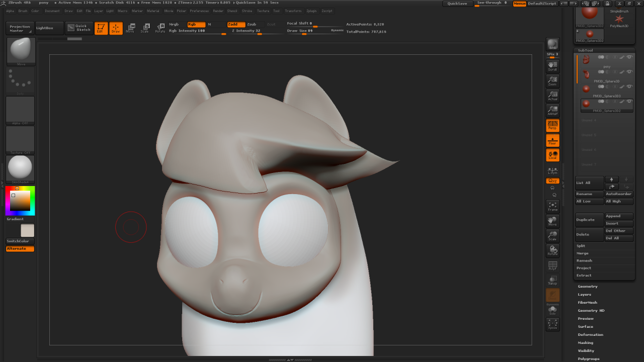Adjust the Draw Size slider

308,31
